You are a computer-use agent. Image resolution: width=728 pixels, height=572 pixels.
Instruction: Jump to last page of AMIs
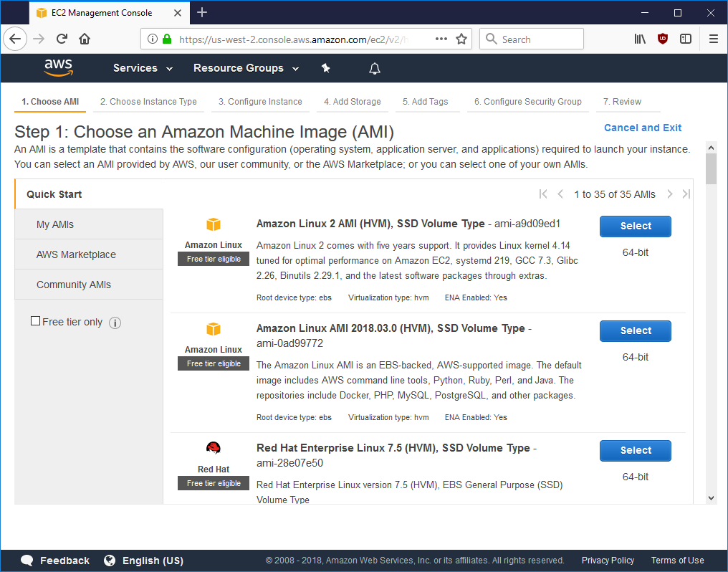[x=686, y=194]
